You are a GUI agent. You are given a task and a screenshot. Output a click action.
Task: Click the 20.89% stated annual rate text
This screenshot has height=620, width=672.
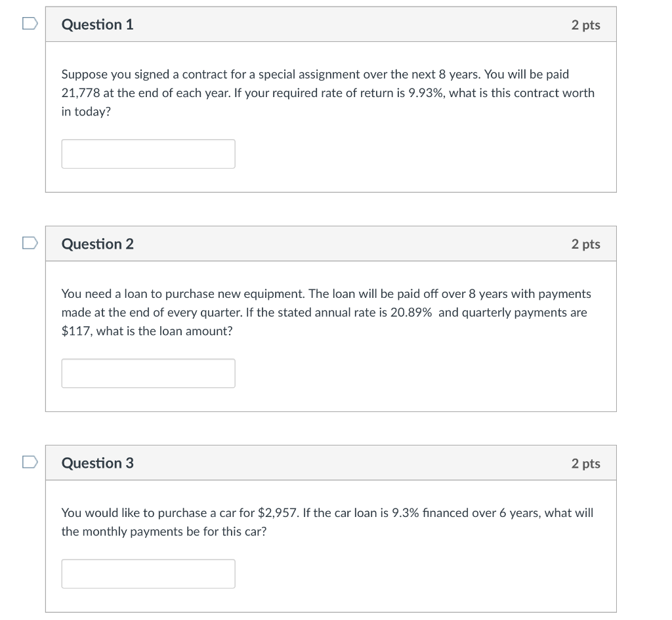click(411, 312)
